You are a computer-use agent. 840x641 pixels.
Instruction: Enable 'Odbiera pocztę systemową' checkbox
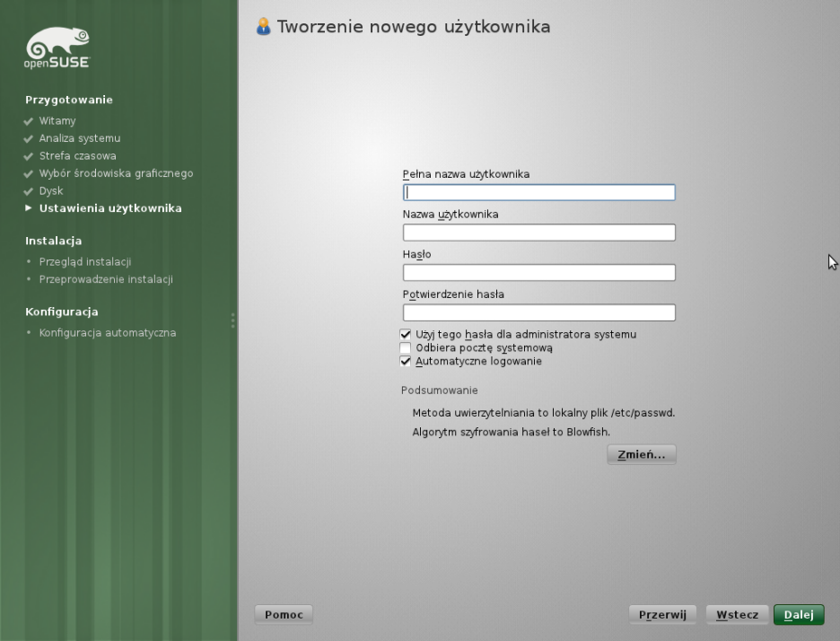pos(406,348)
